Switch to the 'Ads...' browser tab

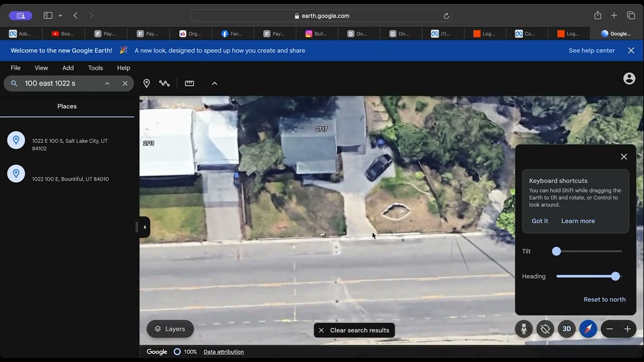[21, 34]
